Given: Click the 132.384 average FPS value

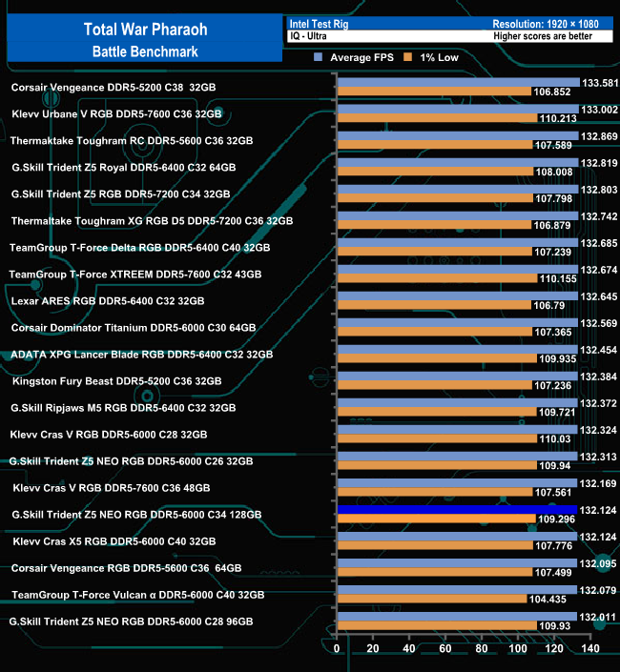Looking at the screenshot, I should 598,377.
